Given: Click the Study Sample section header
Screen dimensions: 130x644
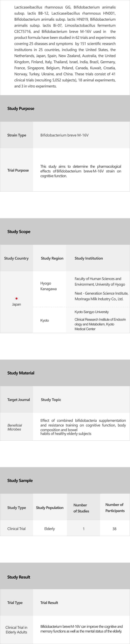Looking at the screenshot, I should (x=20, y=480).
